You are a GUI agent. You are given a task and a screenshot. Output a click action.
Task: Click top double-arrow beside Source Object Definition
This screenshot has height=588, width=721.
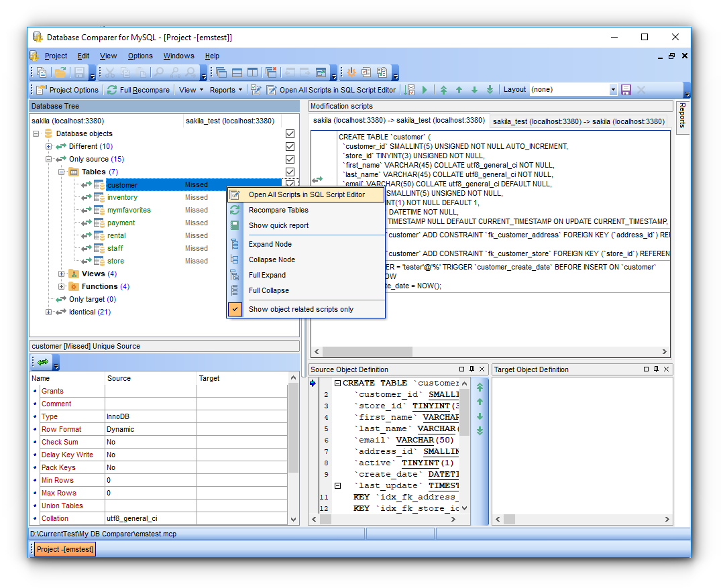tap(480, 388)
